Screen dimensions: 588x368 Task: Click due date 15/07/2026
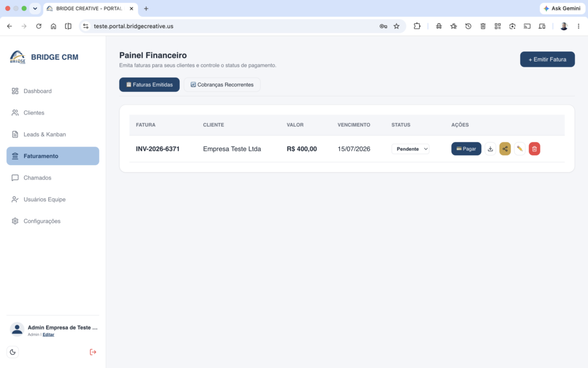coord(354,149)
